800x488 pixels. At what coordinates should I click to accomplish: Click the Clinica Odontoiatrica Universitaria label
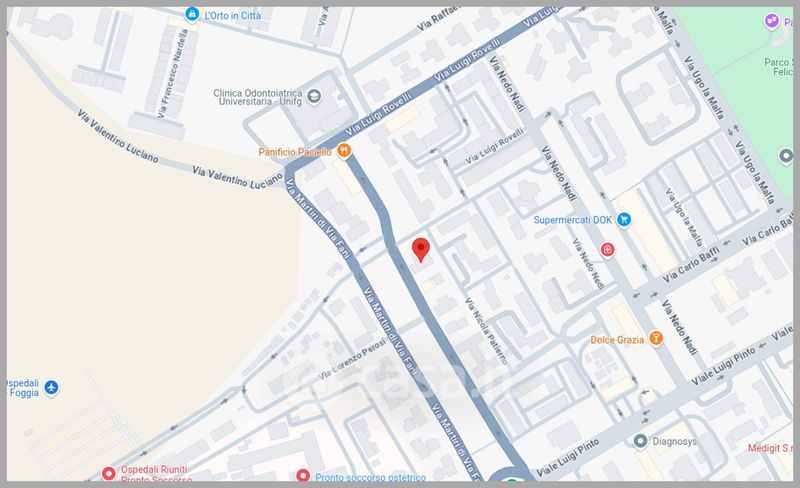(x=258, y=97)
